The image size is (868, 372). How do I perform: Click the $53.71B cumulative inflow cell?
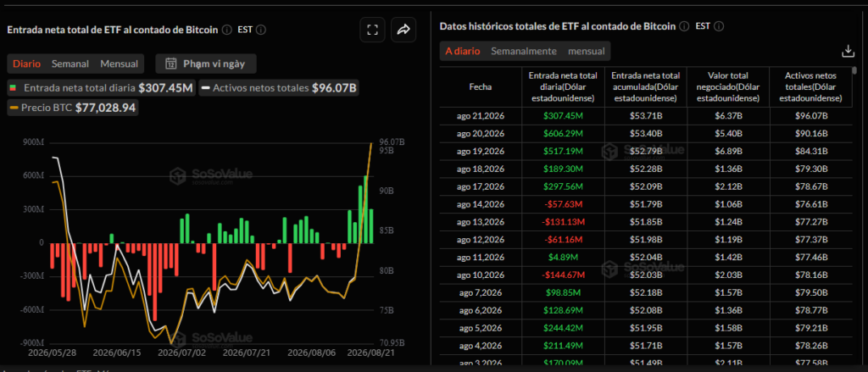645,115
